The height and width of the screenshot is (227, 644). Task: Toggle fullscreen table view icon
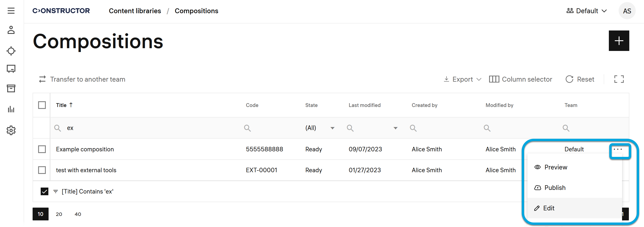619,79
